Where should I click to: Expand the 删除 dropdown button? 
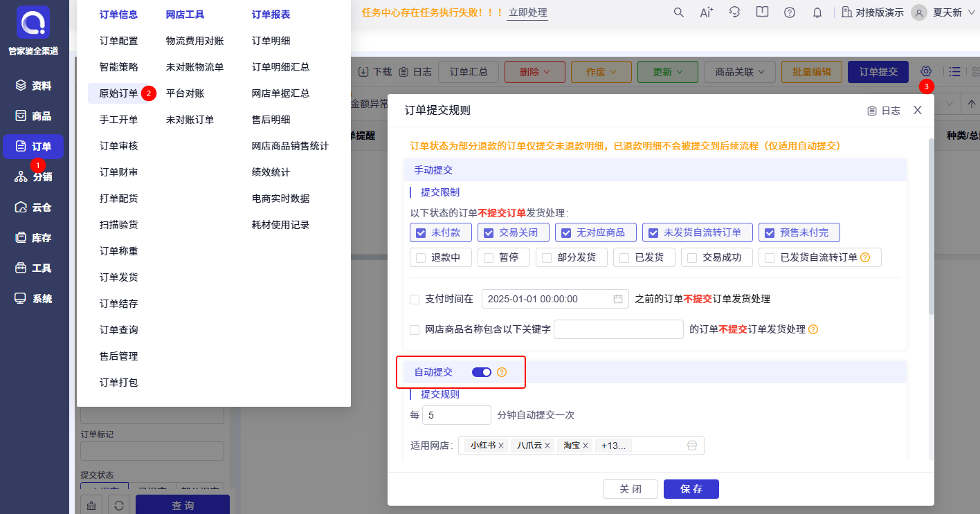[x=535, y=72]
